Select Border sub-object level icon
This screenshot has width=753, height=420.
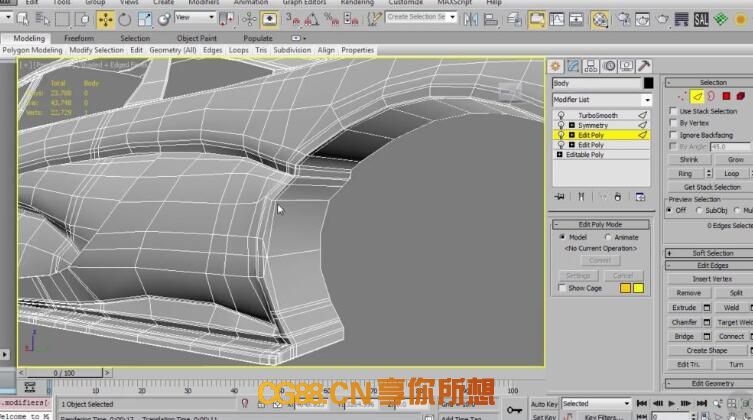(x=711, y=96)
